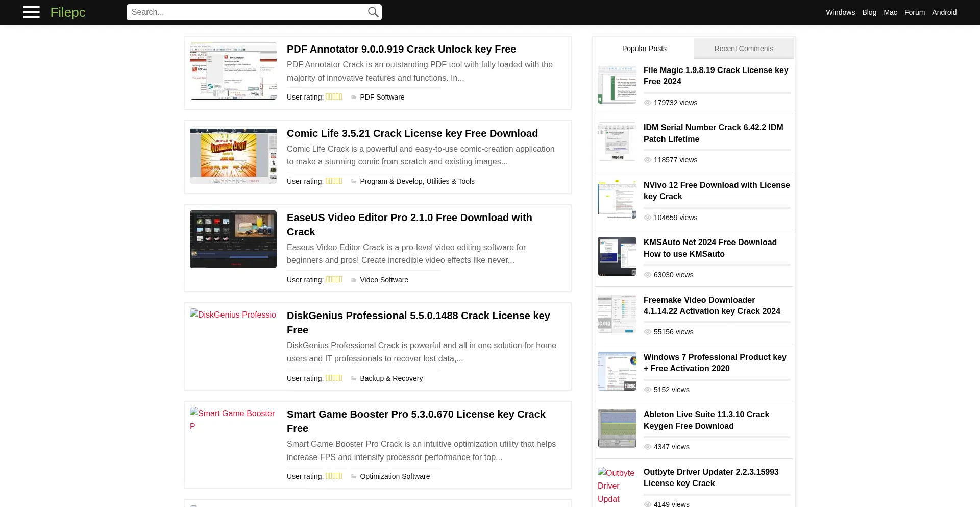Screen dimensions: 980x507
Task: Open Freemake Video Downloader popular post
Action: click(712, 305)
